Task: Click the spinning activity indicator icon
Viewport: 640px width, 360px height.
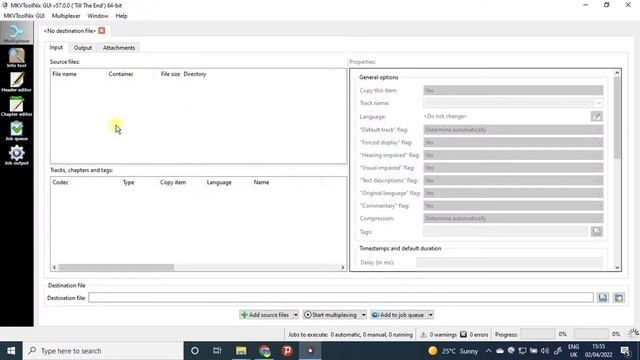Action: (633, 334)
